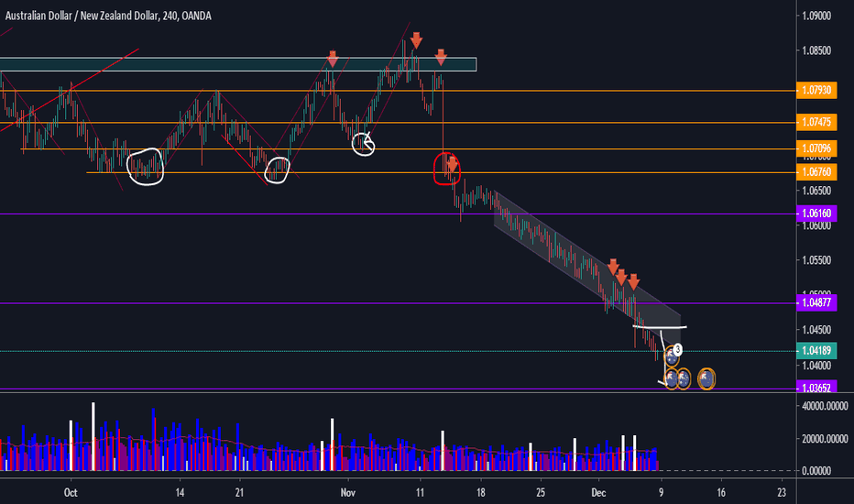Pick the white circle with the pie-slice mark
The height and width of the screenshot is (504, 854).
click(x=365, y=142)
